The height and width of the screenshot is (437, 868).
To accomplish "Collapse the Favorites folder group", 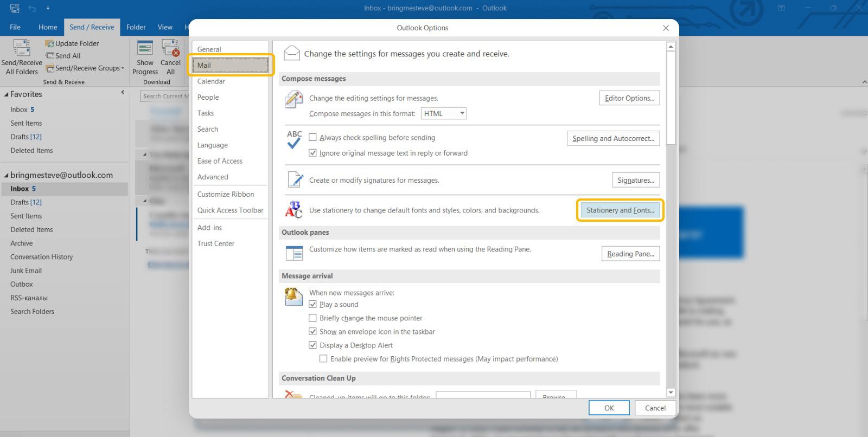I will point(7,94).
